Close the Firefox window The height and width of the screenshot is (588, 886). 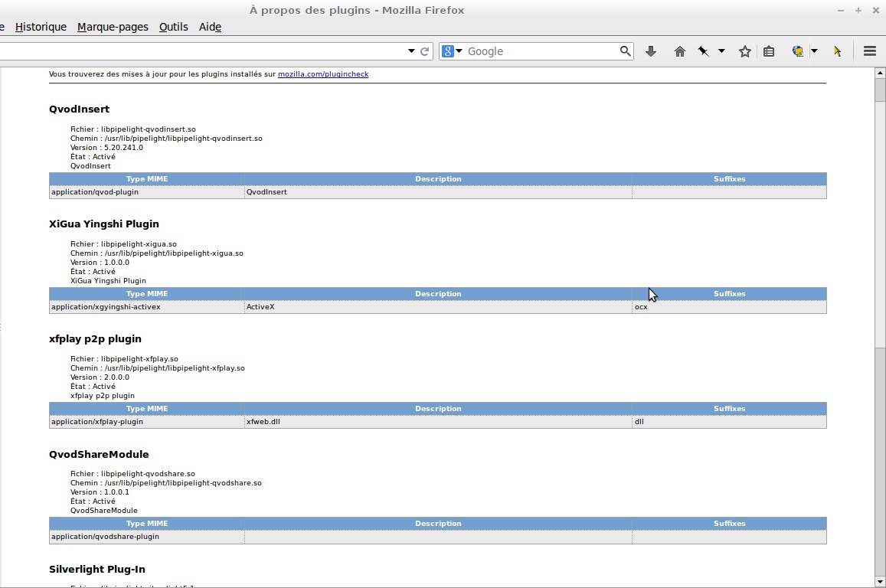pos(875,10)
